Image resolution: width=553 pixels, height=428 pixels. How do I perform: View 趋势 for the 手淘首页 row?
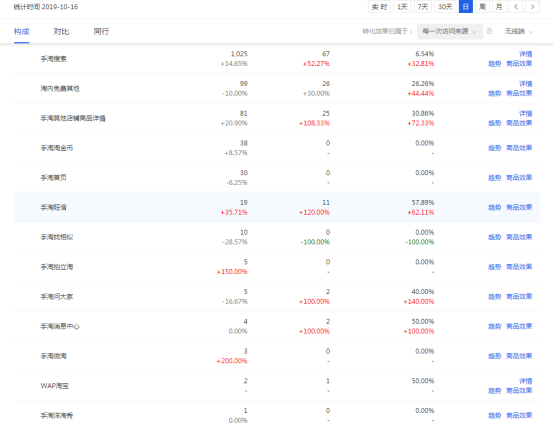coord(494,178)
